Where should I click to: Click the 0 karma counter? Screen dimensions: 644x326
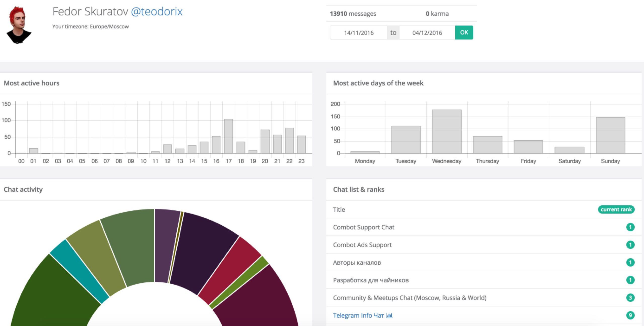point(437,14)
